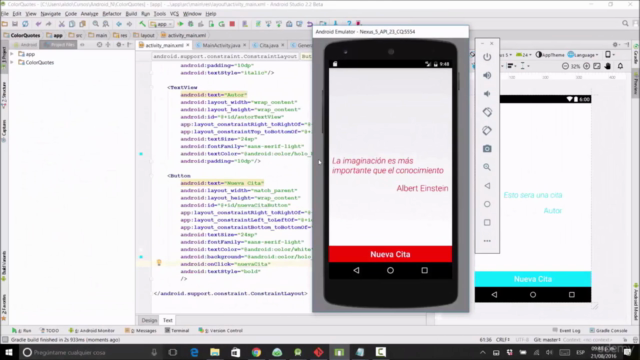Switch to MainActivity.java tab

221,45
